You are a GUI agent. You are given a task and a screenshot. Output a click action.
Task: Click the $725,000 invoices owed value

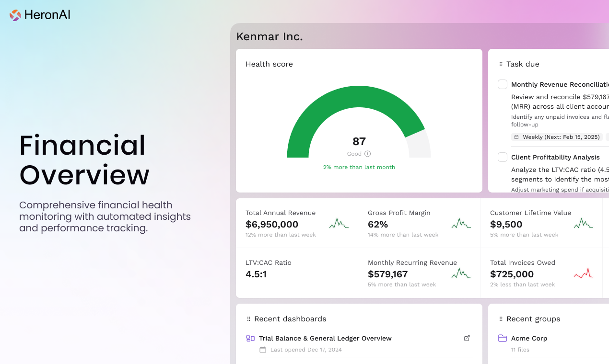point(512,274)
